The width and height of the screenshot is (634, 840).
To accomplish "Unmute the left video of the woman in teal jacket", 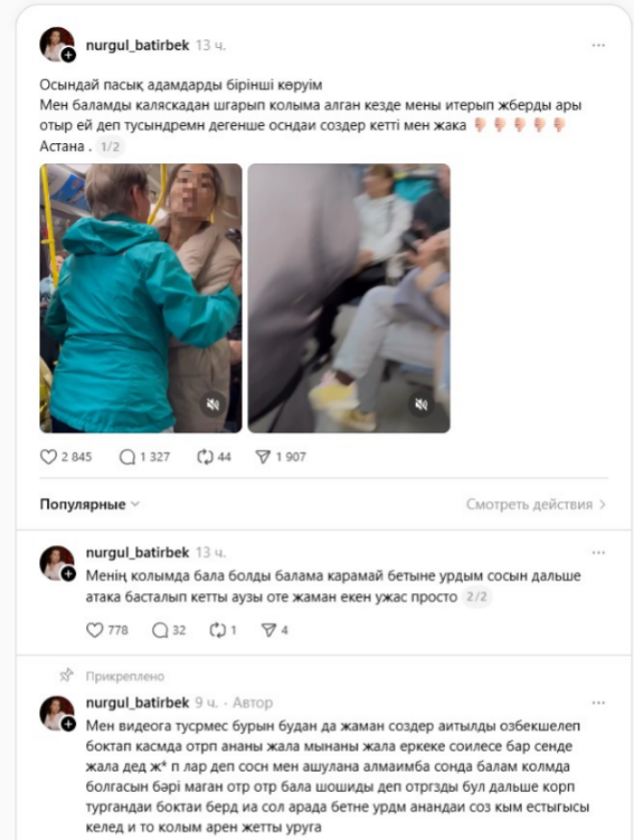I will pos(213,405).
